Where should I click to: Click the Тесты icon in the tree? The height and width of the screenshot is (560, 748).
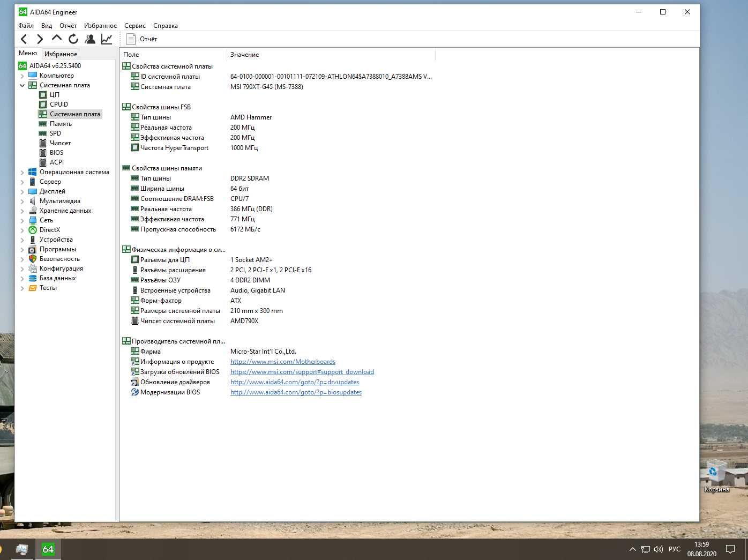tap(33, 288)
